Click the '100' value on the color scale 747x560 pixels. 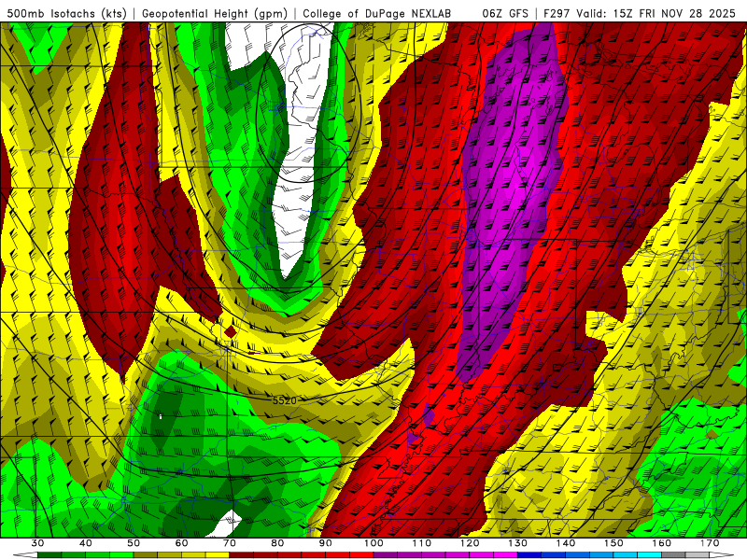[373, 543]
